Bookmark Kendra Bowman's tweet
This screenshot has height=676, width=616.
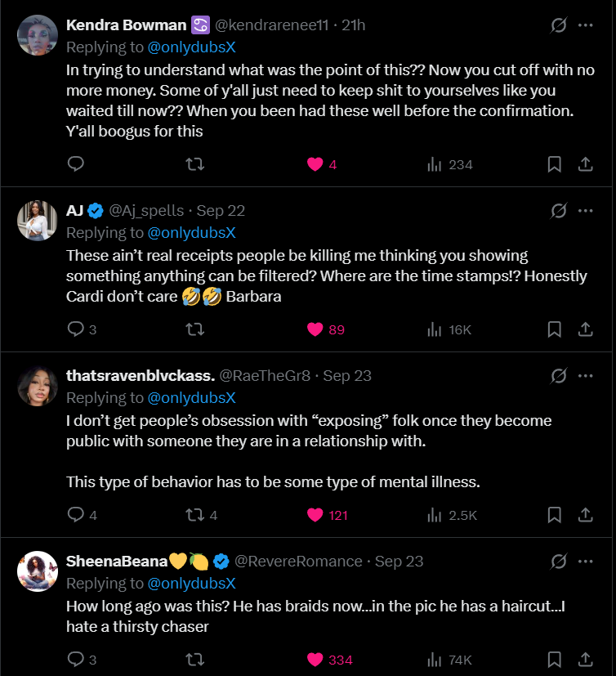pyautogui.click(x=554, y=164)
